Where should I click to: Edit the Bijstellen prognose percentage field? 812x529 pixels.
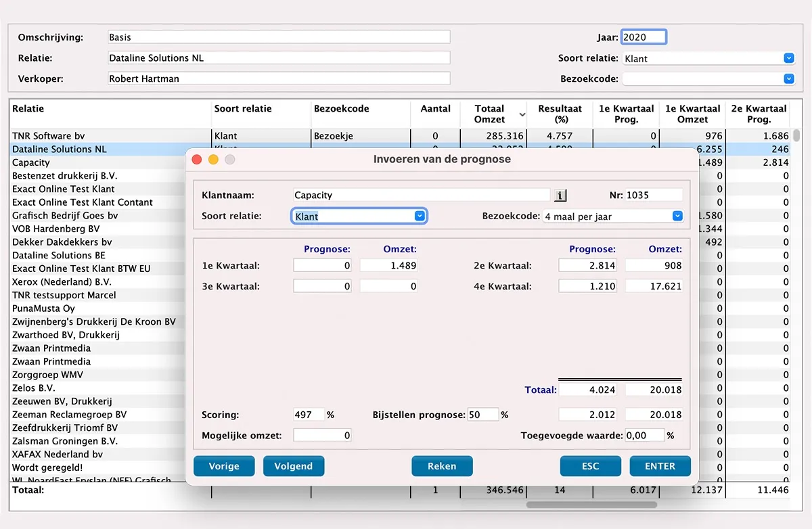[x=483, y=415]
